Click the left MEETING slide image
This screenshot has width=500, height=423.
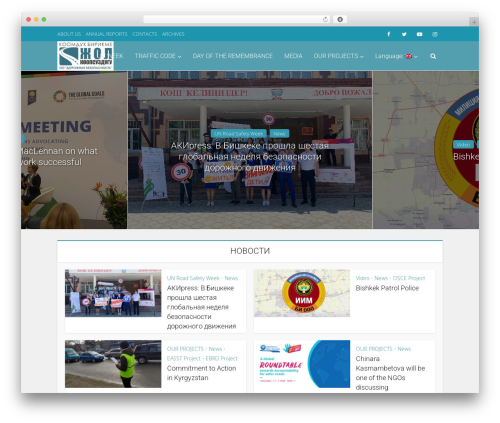[74, 150]
